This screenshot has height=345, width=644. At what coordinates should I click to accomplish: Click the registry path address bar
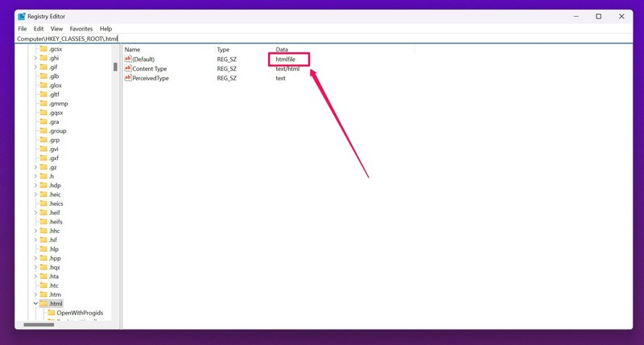pyautogui.click(x=324, y=39)
